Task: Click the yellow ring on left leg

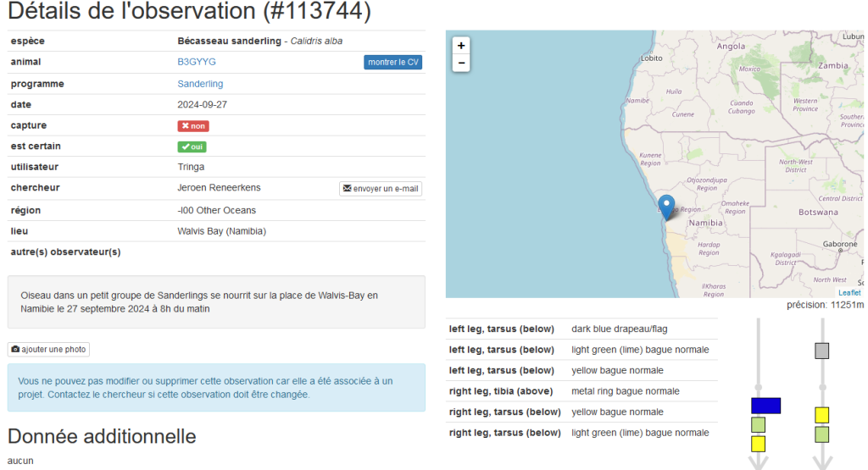Action: pyautogui.click(x=758, y=444)
